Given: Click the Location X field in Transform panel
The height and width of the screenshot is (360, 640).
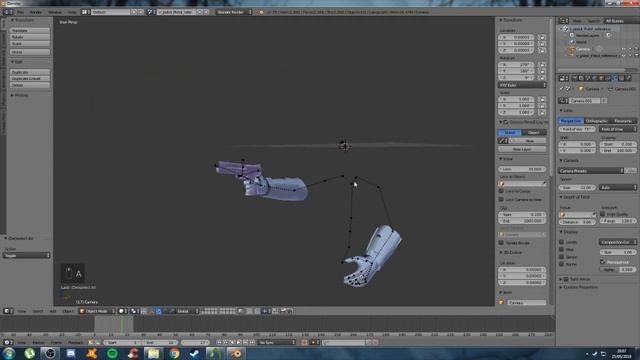Looking at the screenshot, I should pyautogui.click(x=516, y=37).
